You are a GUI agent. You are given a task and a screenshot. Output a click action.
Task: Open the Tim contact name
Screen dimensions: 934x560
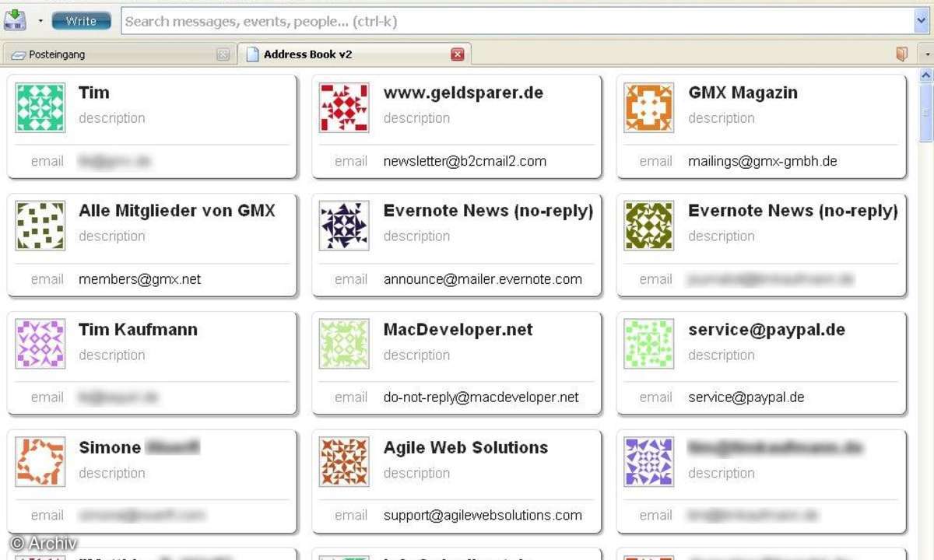pyautogui.click(x=94, y=93)
